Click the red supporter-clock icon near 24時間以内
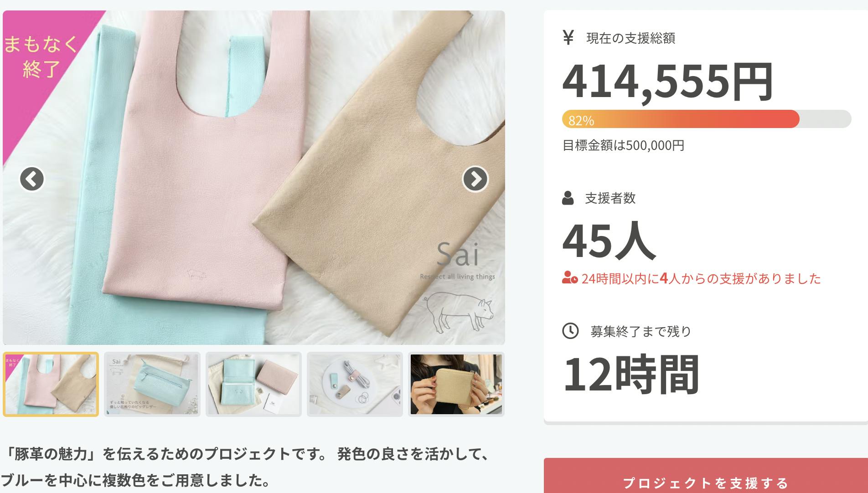 coord(570,277)
